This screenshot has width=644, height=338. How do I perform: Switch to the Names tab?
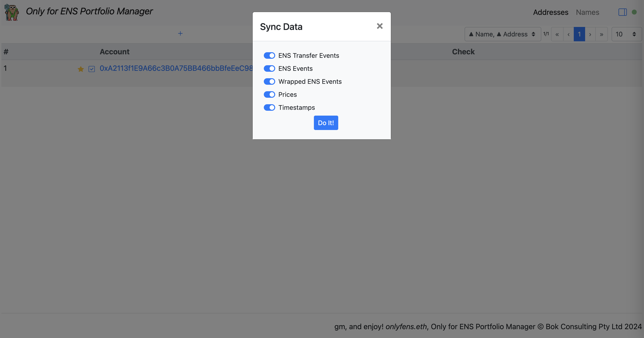click(587, 12)
